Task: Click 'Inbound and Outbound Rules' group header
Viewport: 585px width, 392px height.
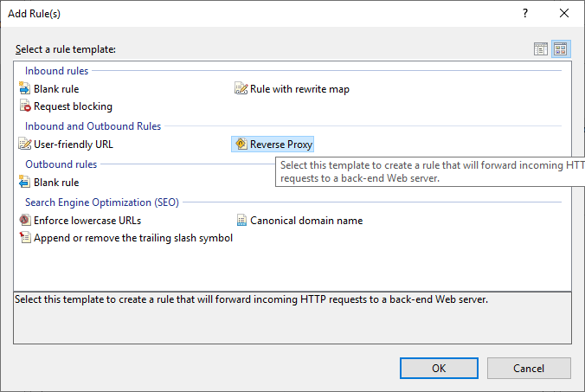Action: click(x=93, y=126)
